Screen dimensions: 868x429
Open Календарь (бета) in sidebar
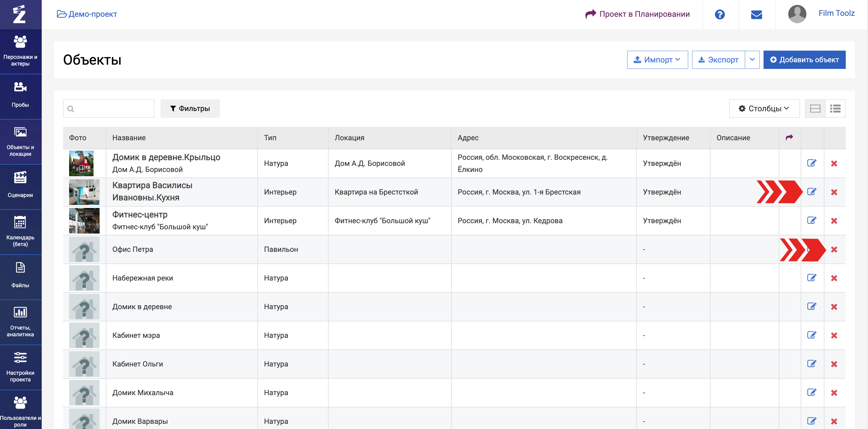pos(20,232)
